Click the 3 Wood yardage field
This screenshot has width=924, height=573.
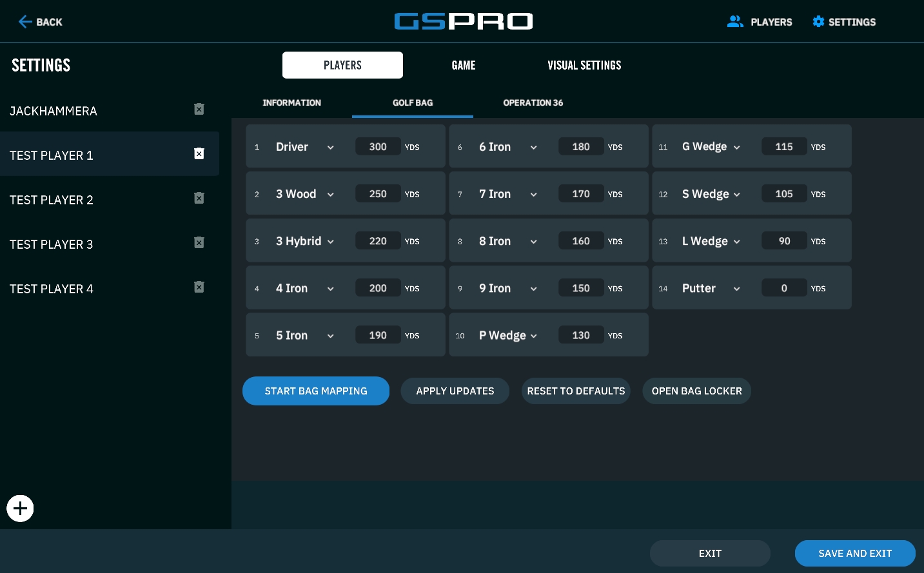378,194
